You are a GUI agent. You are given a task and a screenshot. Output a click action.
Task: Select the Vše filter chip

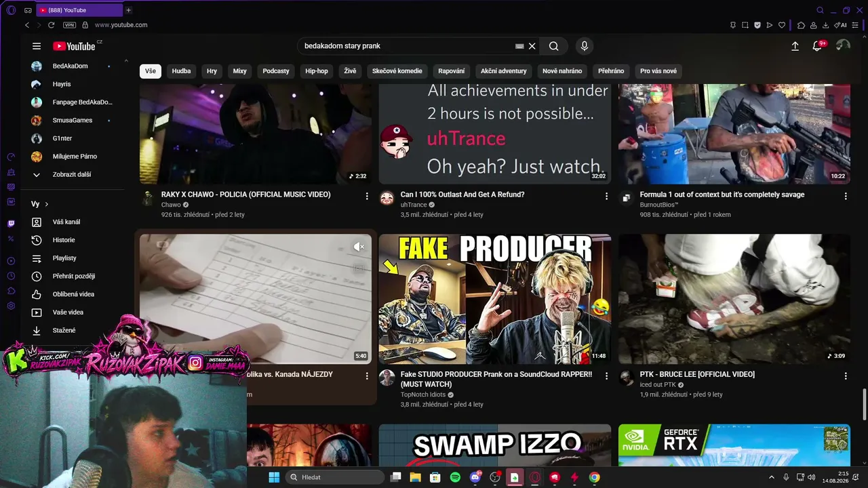(151, 71)
